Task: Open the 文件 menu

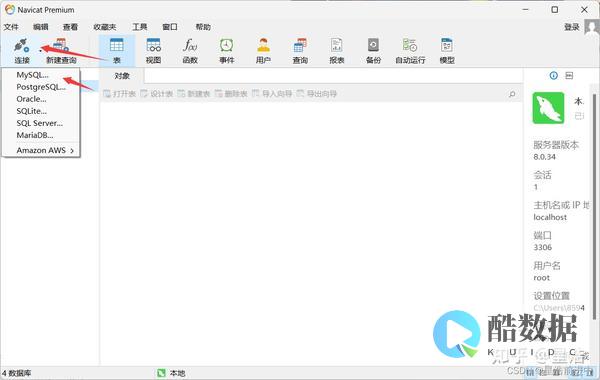Action: (11, 27)
